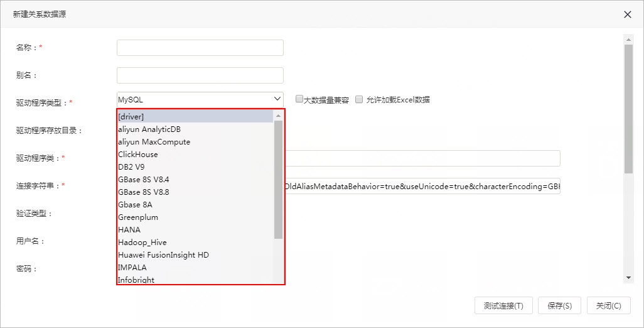The height and width of the screenshot is (328, 644).
Task: Close the 新建关系数据源 dialog with X
Action: point(627,14)
